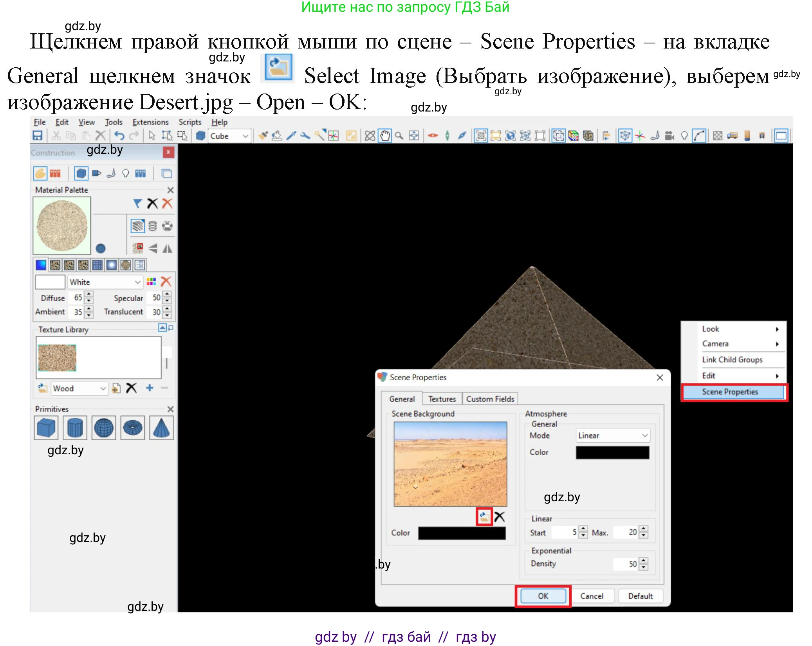This screenshot has height=646, width=812.
Task: Select the Sphere primitive
Action: 104,428
